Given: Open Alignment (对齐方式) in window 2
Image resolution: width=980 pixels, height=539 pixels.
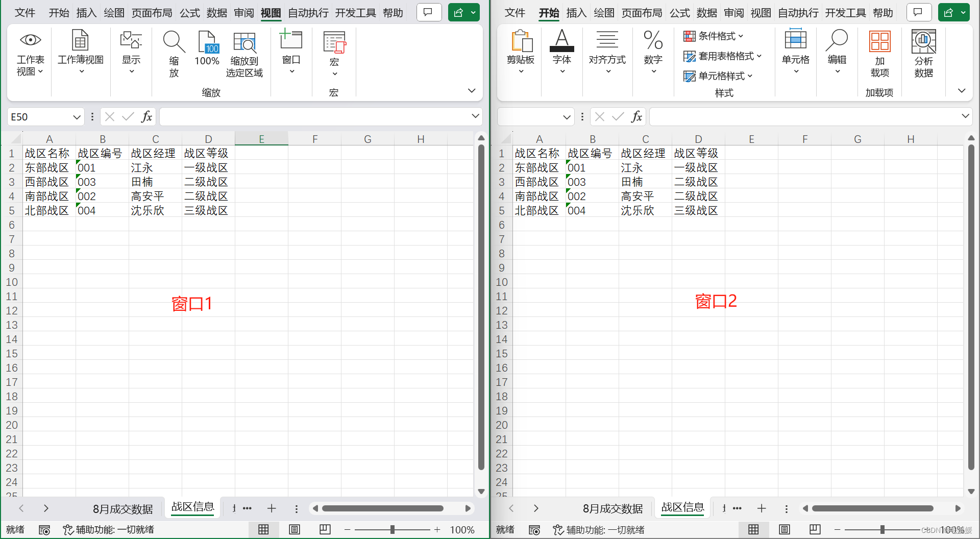Looking at the screenshot, I should click(607, 53).
